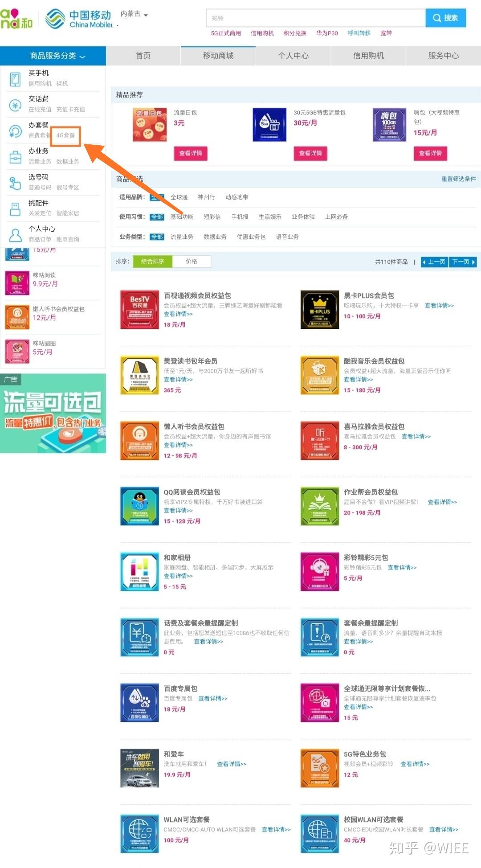This screenshot has width=481, height=868.
Task: Click the 樊登读书包年会员 product icon
Action: [x=139, y=375]
